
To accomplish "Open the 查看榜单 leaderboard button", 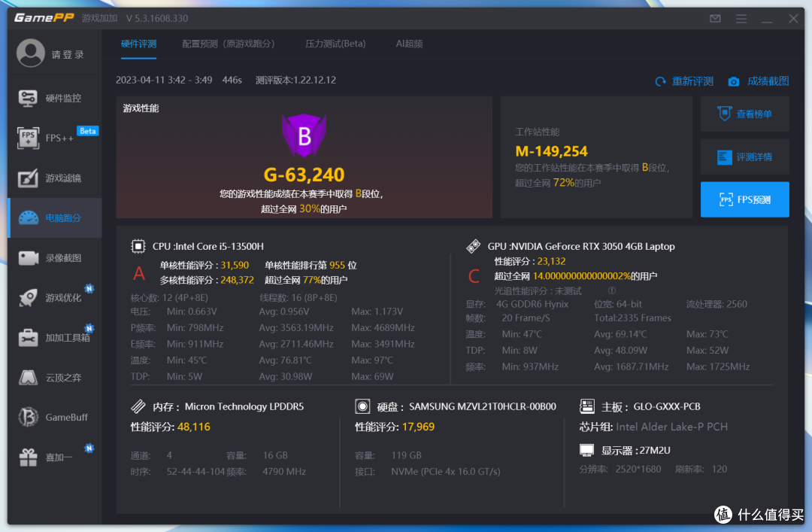I will pos(744,114).
